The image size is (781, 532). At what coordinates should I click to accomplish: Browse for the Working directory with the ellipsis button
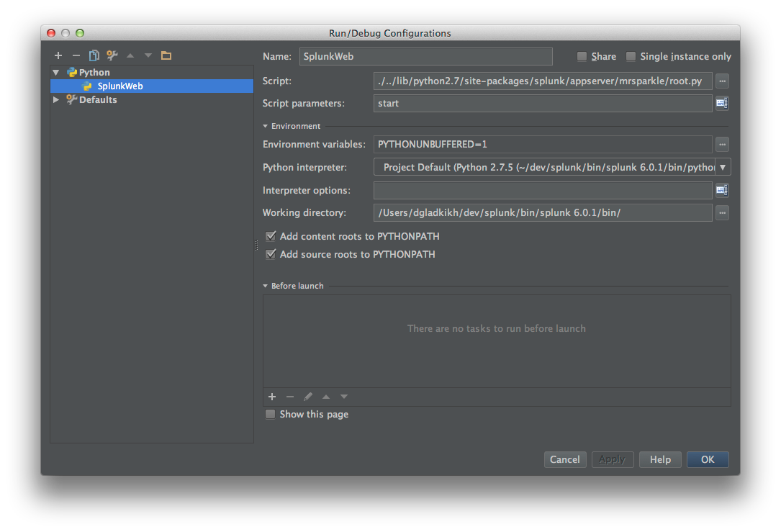pos(722,212)
